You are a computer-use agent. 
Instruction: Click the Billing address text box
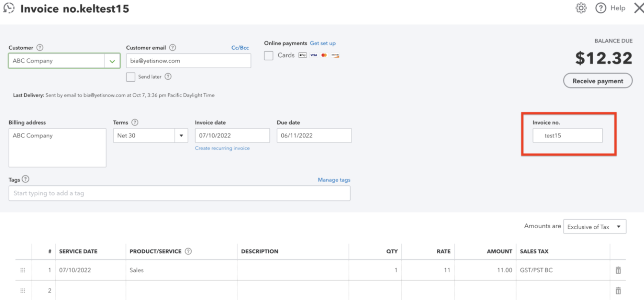[57, 148]
